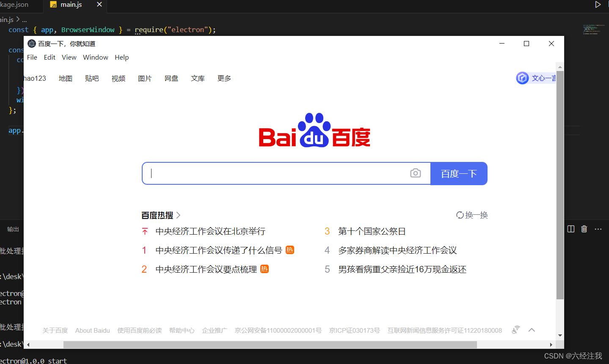Click the accessibility icon in Baidu footer
Image resolution: width=609 pixels, height=364 pixels.
point(515,330)
